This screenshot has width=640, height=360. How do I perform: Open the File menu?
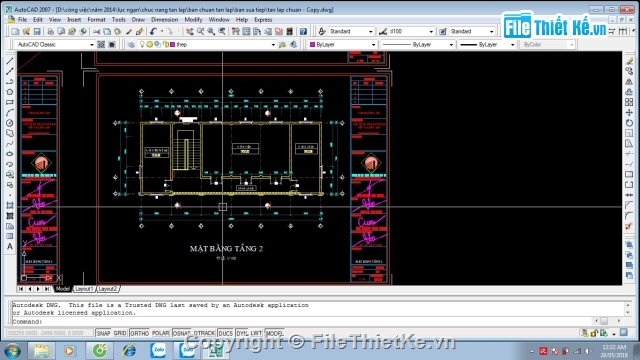pyautogui.click(x=22, y=20)
